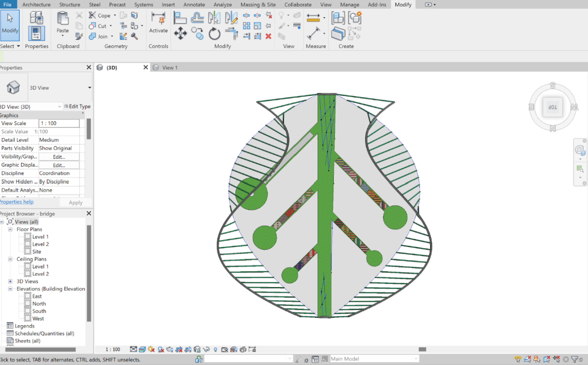The height and width of the screenshot is (365, 588).
Task: Click Edit for Graphic Display Options
Action: tap(59, 165)
